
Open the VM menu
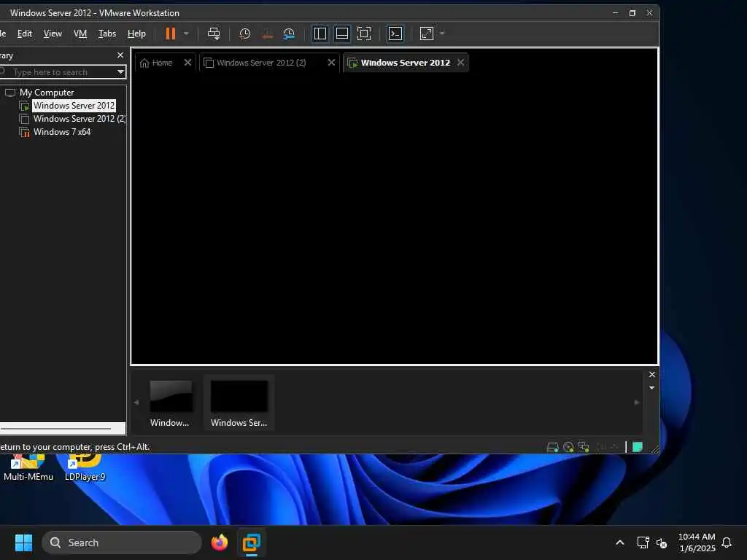80,34
